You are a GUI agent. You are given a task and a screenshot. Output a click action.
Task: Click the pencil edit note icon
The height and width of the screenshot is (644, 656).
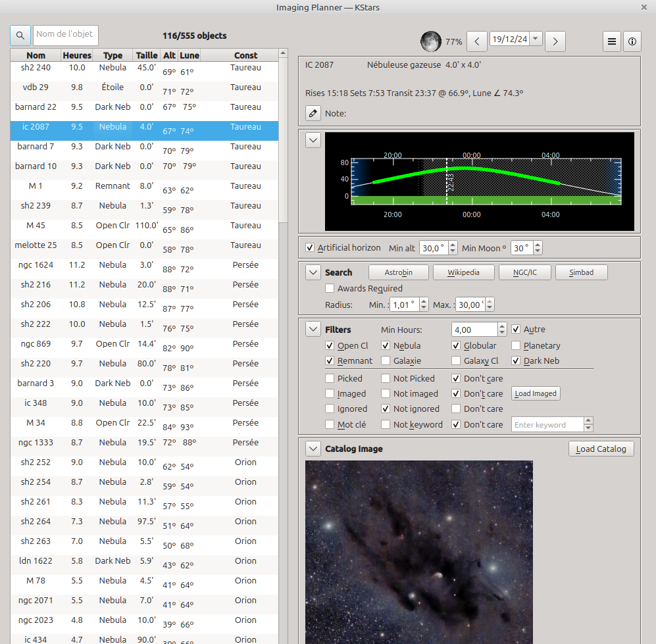tap(313, 113)
